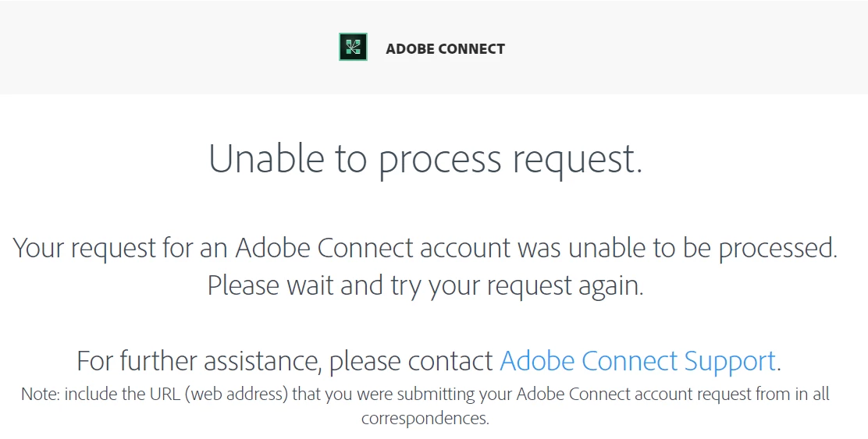Click the ADOBE CONNECT header title
The height and width of the screenshot is (439, 868).
tap(445, 48)
